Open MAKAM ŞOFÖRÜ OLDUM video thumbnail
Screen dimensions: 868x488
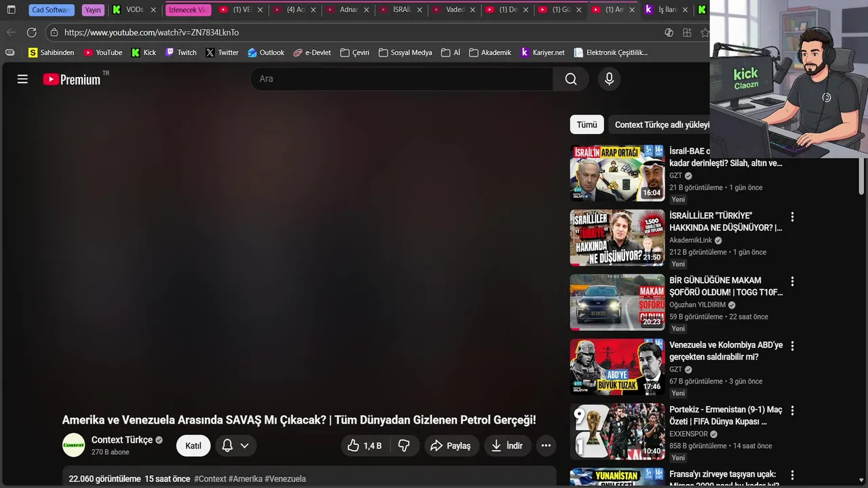click(617, 302)
